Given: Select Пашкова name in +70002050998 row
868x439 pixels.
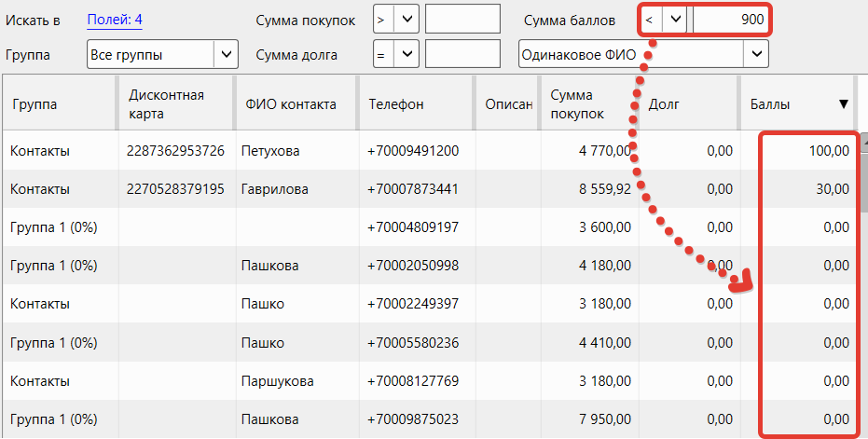Looking at the screenshot, I should [x=297, y=266].
